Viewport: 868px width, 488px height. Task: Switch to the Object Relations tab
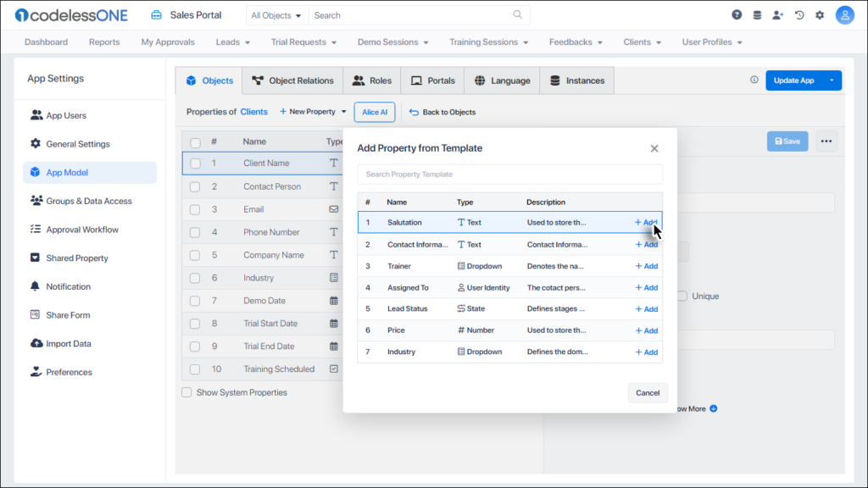[x=292, y=80]
